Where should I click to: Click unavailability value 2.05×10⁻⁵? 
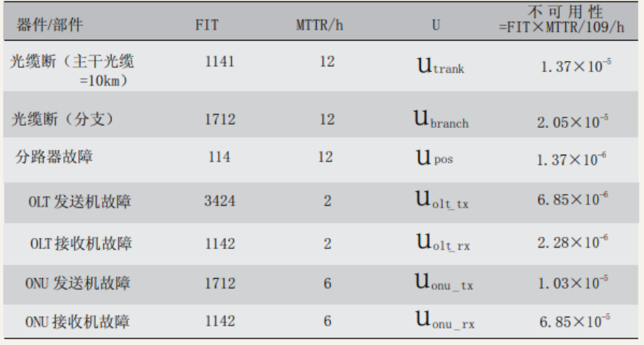coord(573,122)
